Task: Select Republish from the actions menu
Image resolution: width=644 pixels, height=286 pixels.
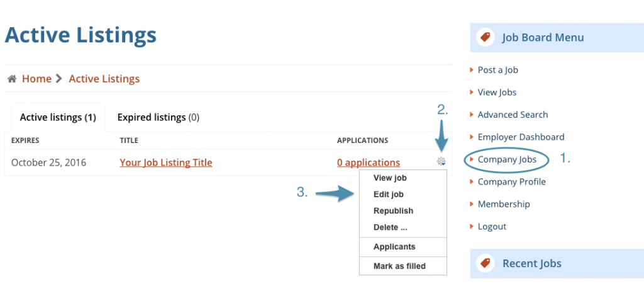Action: [393, 211]
